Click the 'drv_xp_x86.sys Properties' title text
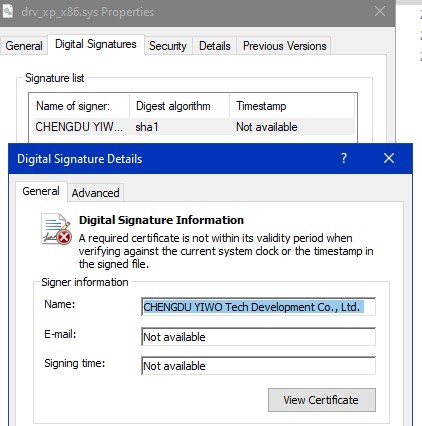Viewport: 422px width, 426px height. point(87,12)
